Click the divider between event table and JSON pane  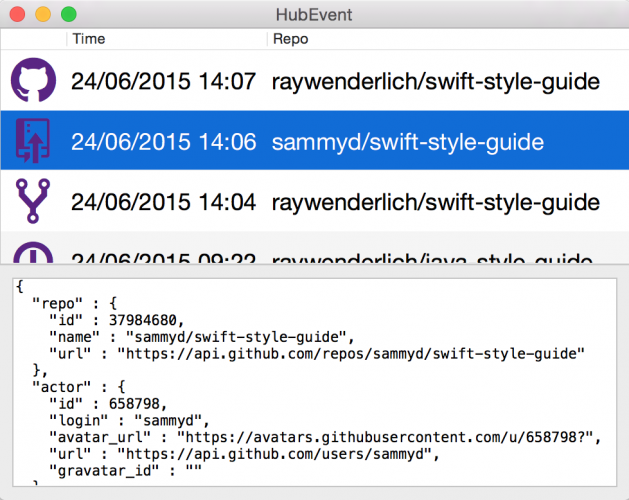314,267
